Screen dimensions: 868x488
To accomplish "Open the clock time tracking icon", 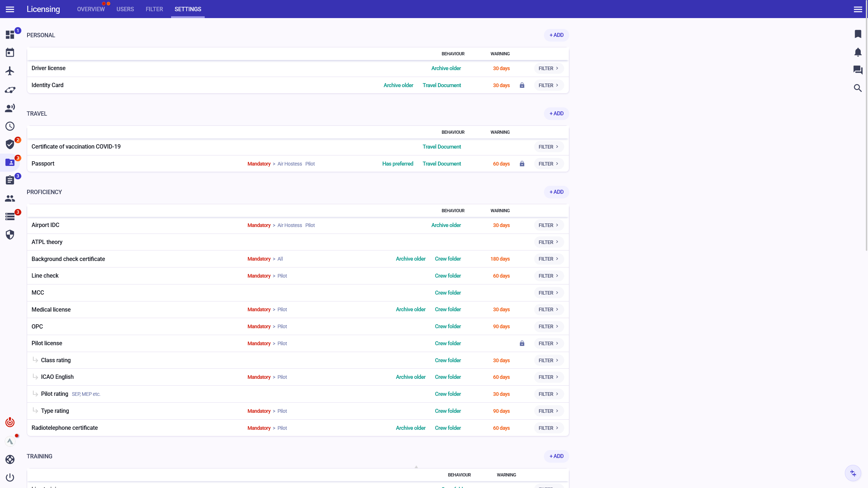I will [x=10, y=126].
